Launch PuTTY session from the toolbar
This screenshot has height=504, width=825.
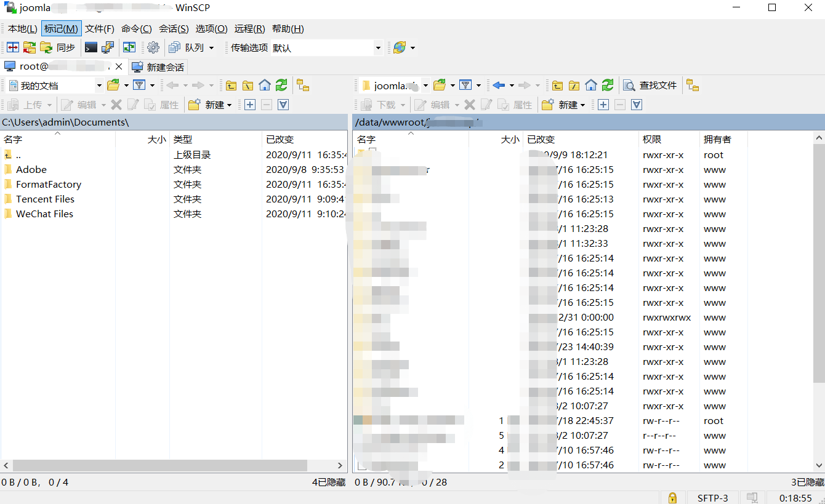[x=108, y=47]
